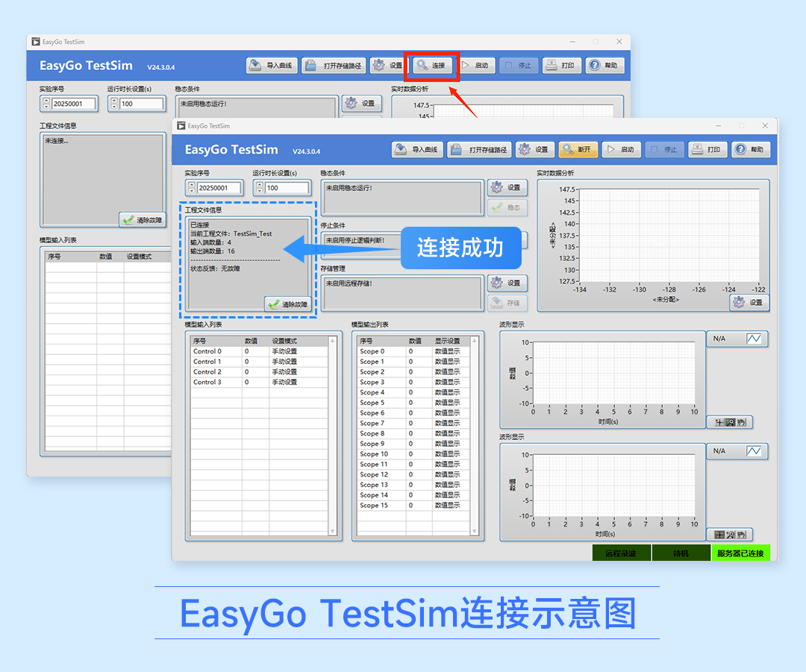The width and height of the screenshot is (806, 672).
Task: Select the Scope 12 row name
Action: point(374,474)
